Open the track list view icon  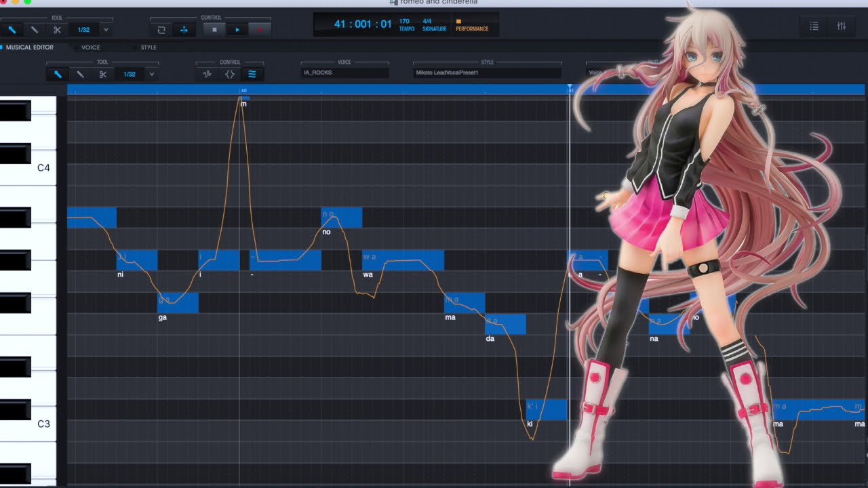pyautogui.click(x=814, y=26)
